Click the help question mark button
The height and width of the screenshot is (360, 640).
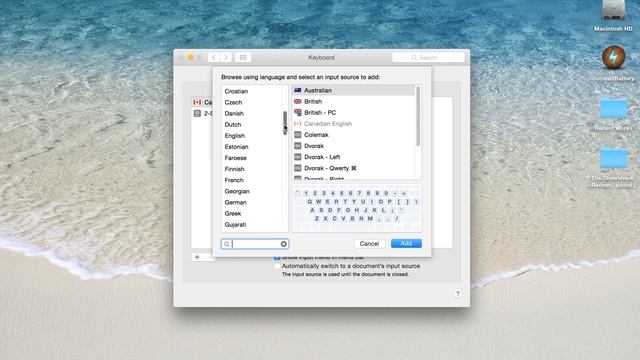[x=458, y=293]
